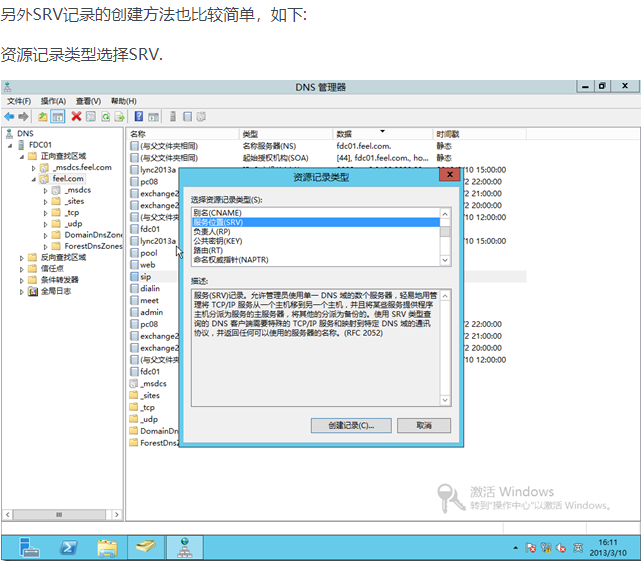Click the Back arrow in the DNS Manager toolbar
The height and width of the screenshot is (561, 641).
pyautogui.click(x=9, y=117)
